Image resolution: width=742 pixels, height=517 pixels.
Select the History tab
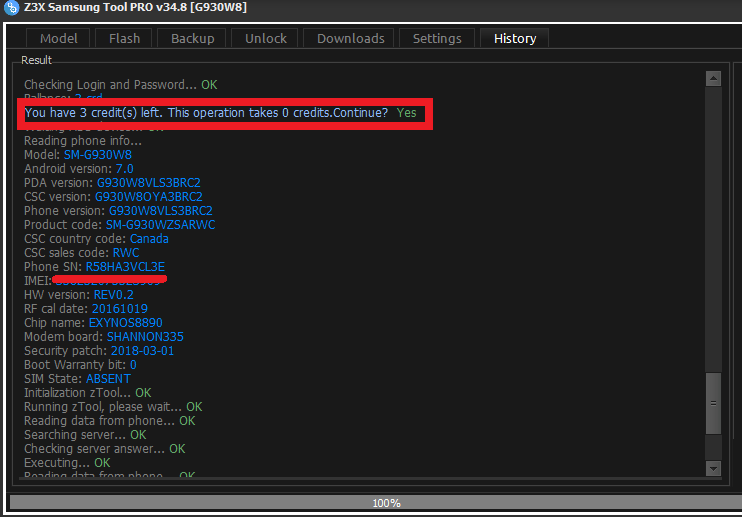coord(514,38)
